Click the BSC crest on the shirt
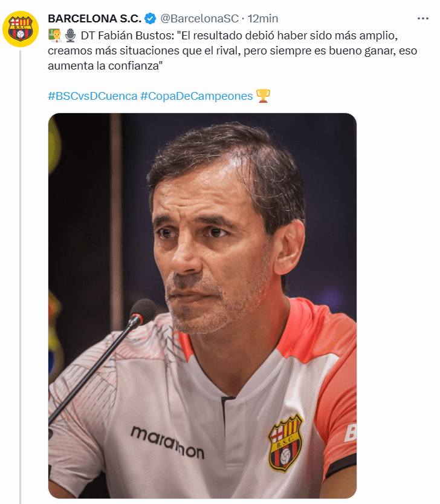Screen dimensions: 440x504 (285, 443)
